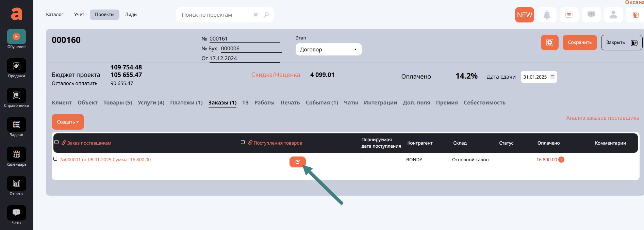Expand the Этап dropdown showing Договор
Image resolution: width=644 pixels, height=230 pixels.
tap(328, 49)
